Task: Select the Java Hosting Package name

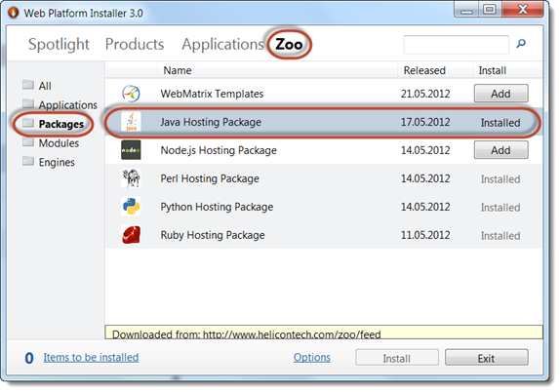Action: click(x=211, y=122)
